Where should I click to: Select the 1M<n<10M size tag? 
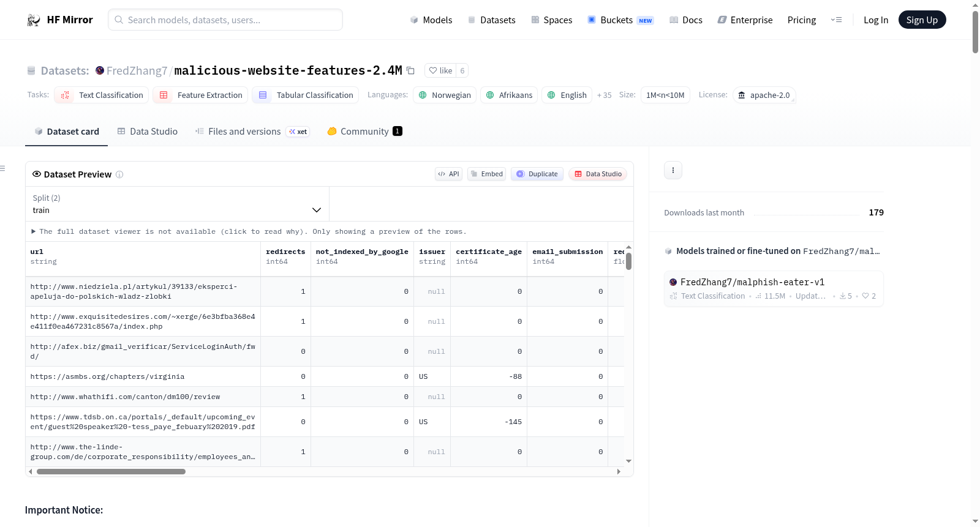coord(665,95)
